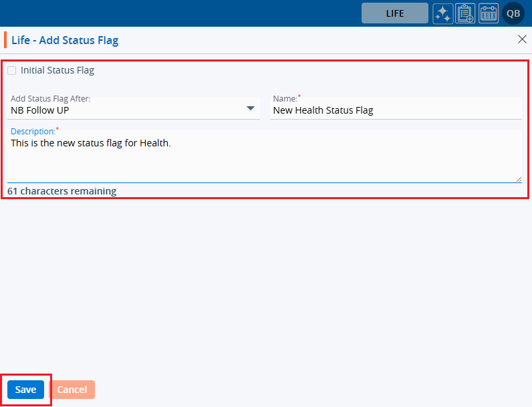Click the 'Initial Status Flag' label text
This screenshot has height=407, width=532.
pyautogui.click(x=57, y=70)
